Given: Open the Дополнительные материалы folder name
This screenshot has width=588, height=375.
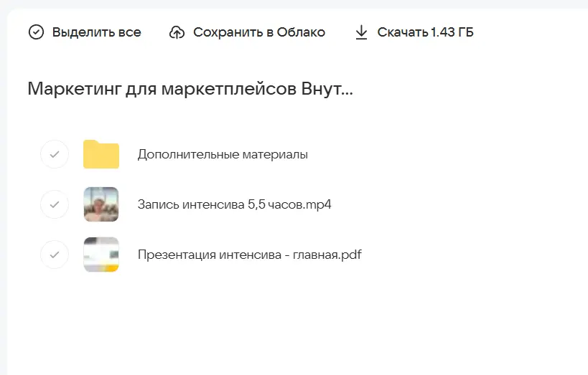Looking at the screenshot, I should (223, 154).
